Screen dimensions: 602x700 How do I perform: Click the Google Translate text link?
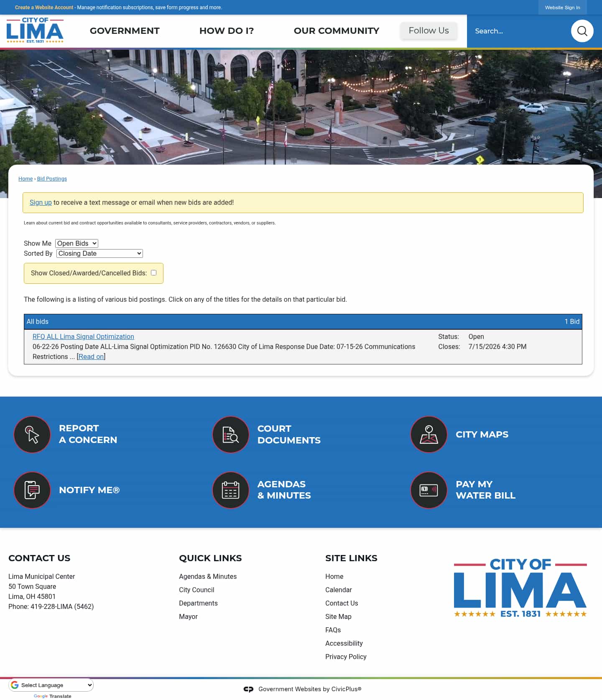click(52, 696)
